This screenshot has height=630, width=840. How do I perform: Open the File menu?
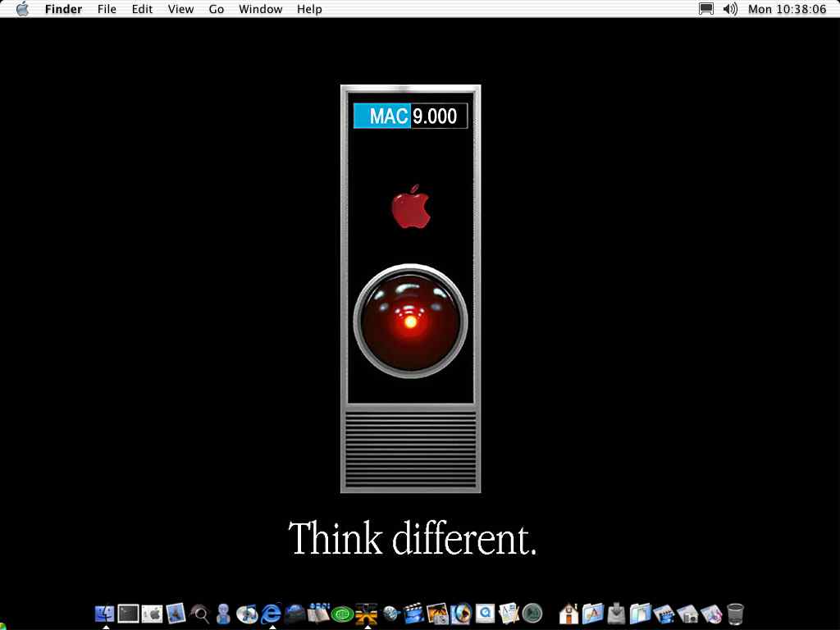pyautogui.click(x=107, y=9)
